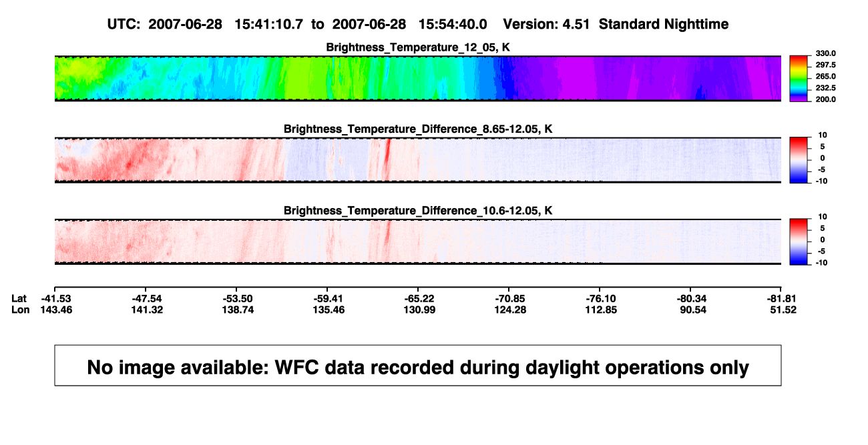Click latitude tick value -80.34
868x445 pixels.
coord(691,298)
